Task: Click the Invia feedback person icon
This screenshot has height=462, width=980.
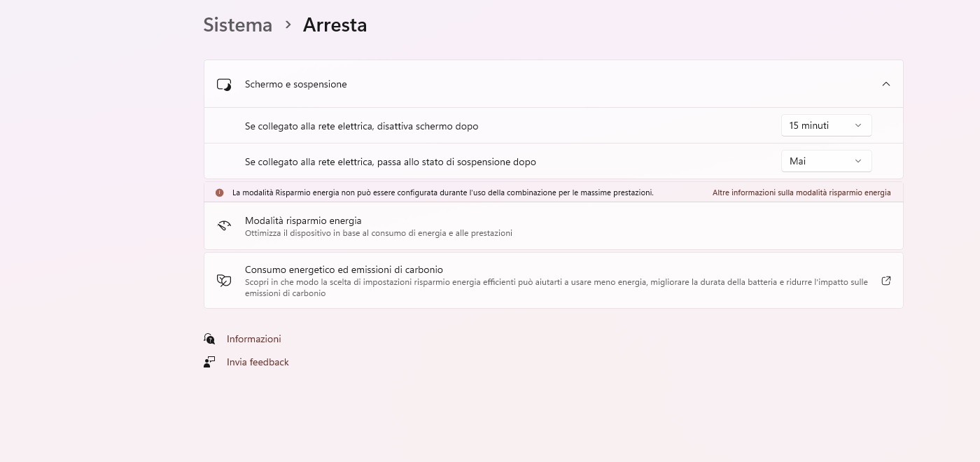Action: [x=209, y=362]
